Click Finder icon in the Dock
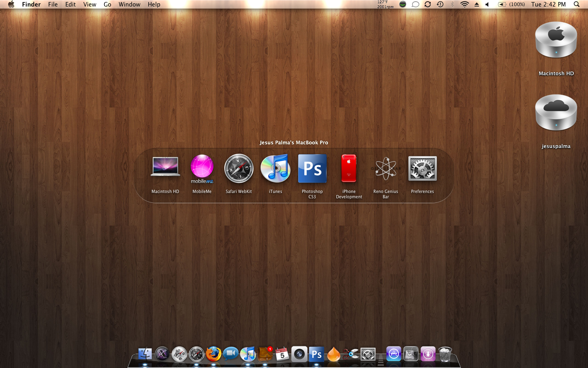The height and width of the screenshot is (368, 588). [145, 354]
